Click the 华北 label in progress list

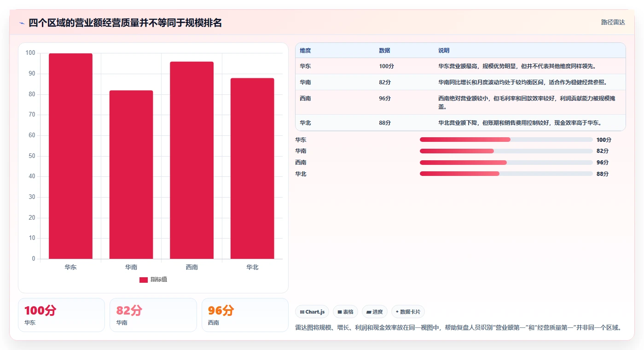(x=301, y=174)
